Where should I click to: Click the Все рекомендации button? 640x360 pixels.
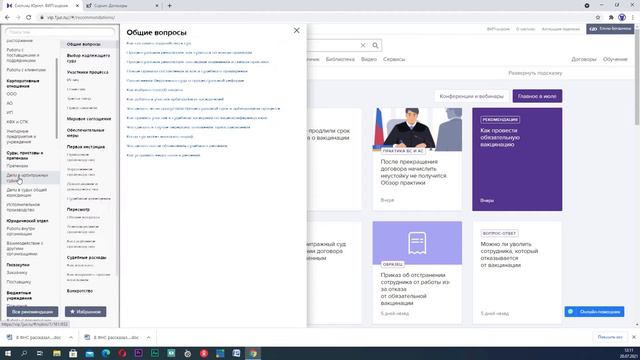tap(32, 312)
